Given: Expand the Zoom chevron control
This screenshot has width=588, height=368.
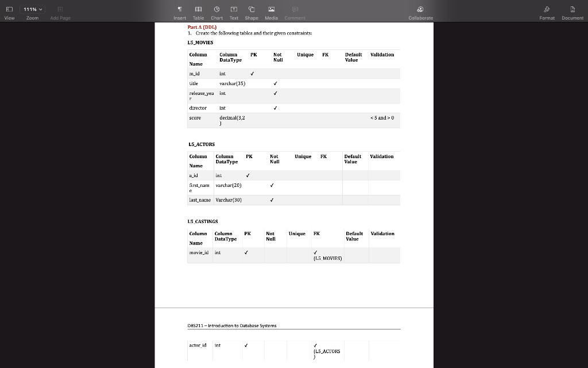Looking at the screenshot, I should point(40,9).
